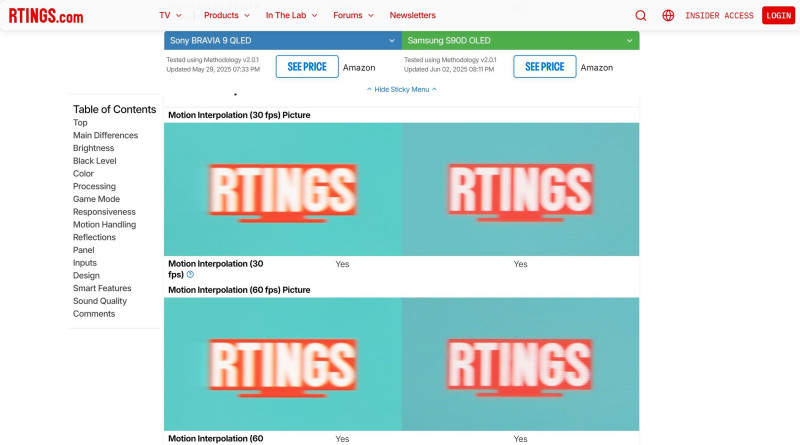Click Samsung's Yes value for 30 fps interpolation
Image resolution: width=800 pixels, height=445 pixels.
[x=520, y=264]
